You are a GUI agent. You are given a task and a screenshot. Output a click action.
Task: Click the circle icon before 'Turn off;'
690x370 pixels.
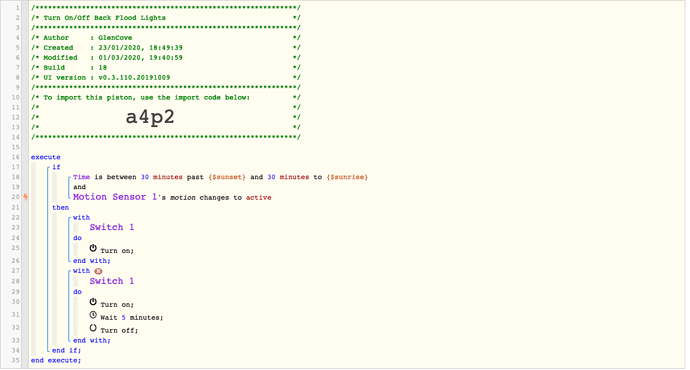point(93,328)
